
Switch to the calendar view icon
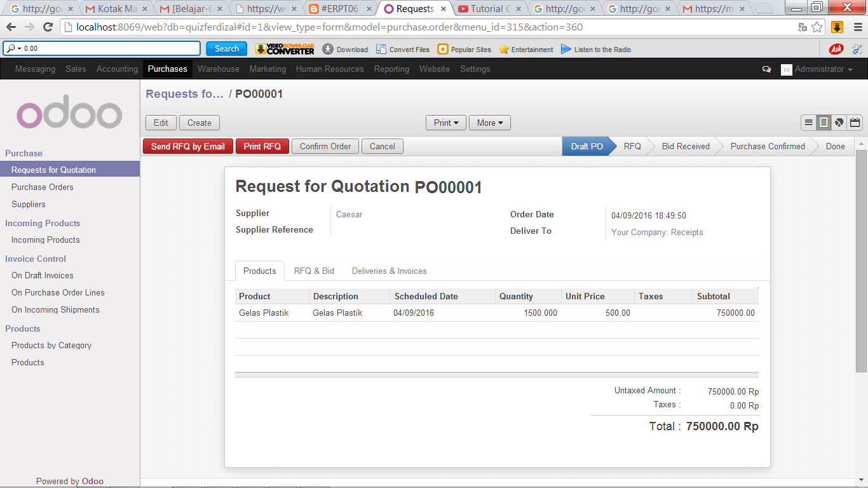[x=855, y=123]
